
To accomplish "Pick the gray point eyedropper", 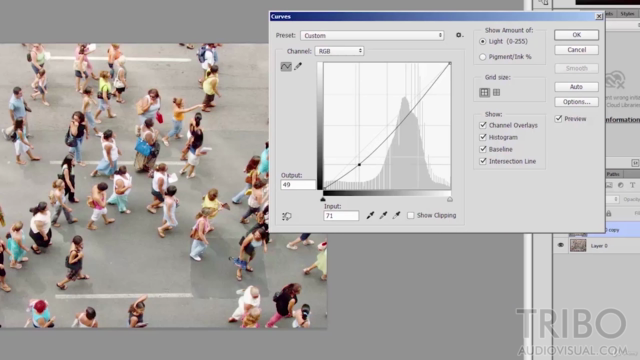I will [x=383, y=215].
